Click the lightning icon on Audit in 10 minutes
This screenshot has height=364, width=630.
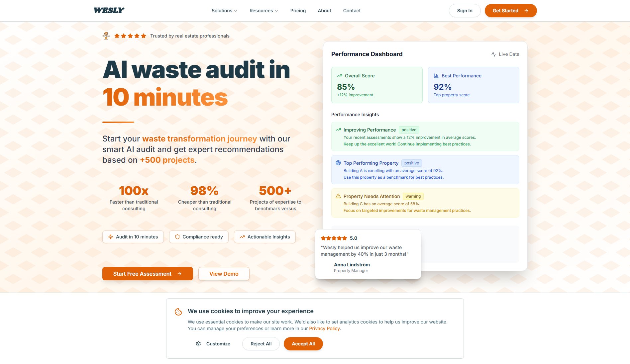click(x=111, y=237)
